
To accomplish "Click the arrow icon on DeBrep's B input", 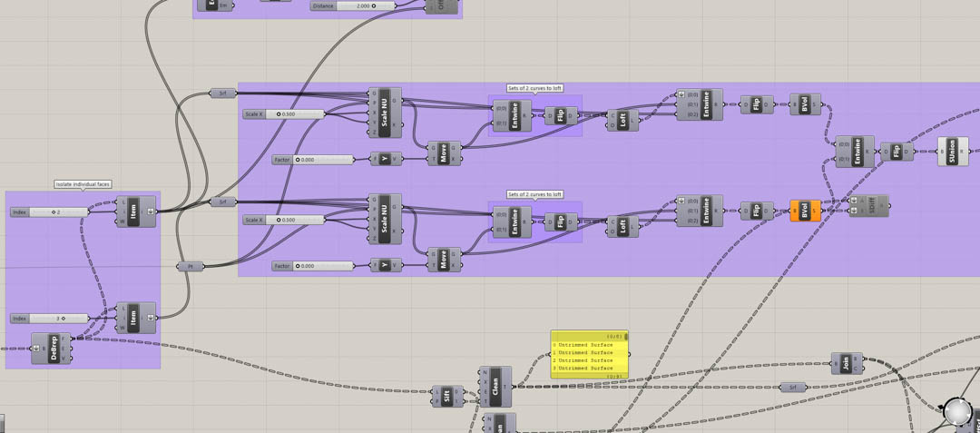I will pos(35,349).
